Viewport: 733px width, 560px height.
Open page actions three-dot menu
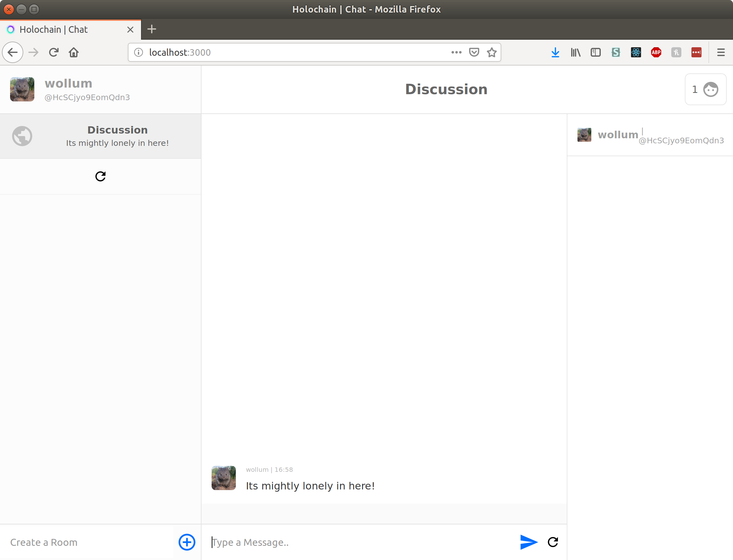tap(456, 52)
